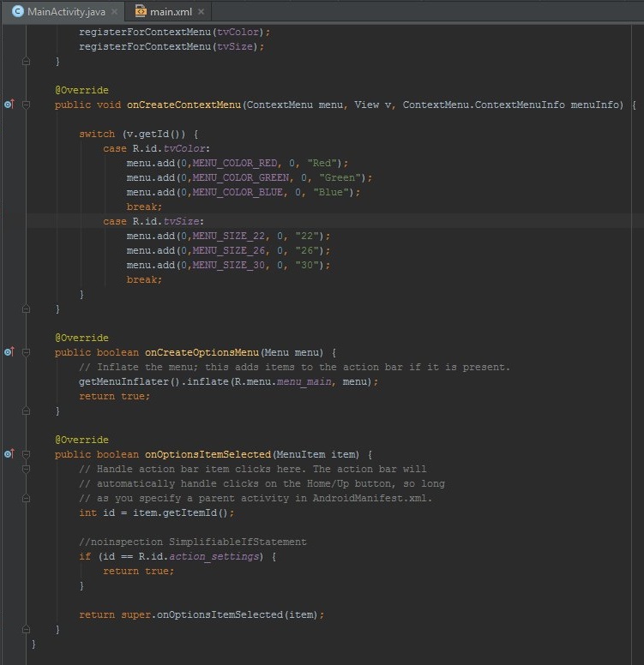Click fold end marker closing onOptionsItemSelected
The width and height of the screenshot is (644, 665).
pyautogui.click(x=26, y=629)
